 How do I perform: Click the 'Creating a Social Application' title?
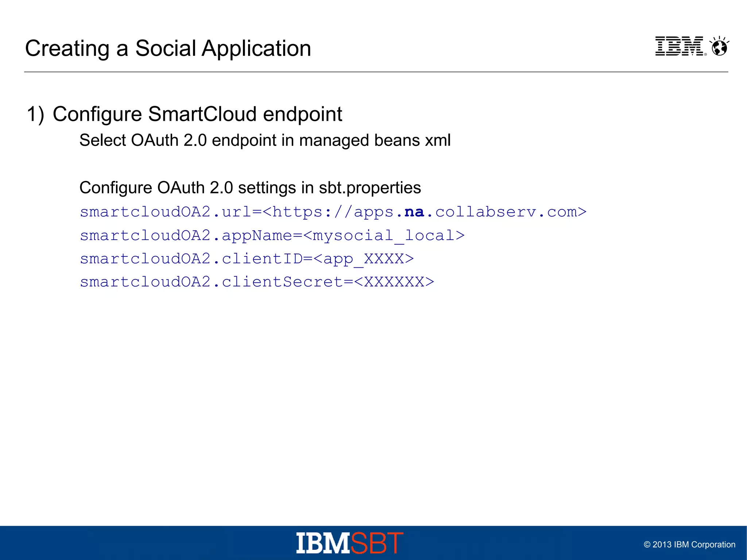[x=168, y=48]
